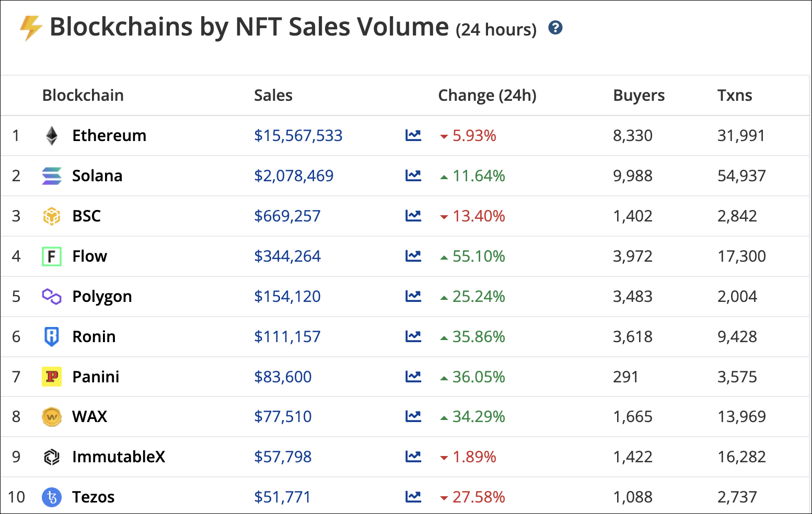Click the WAX gold coin logo
This screenshot has height=514, width=812.
[x=52, y=417]
